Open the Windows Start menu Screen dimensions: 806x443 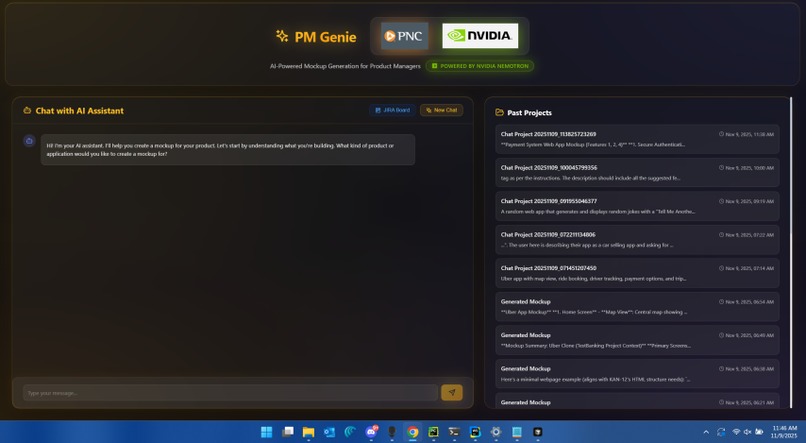[x=266, y=432]
